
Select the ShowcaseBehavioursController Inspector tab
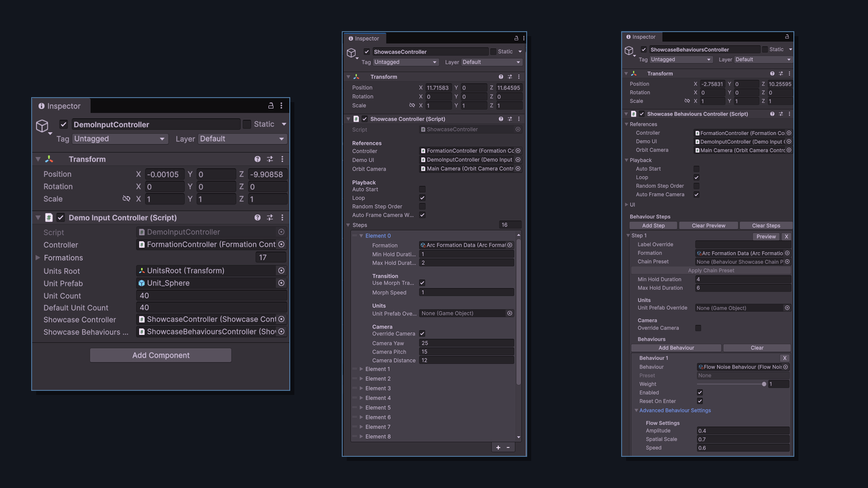tap(642, 37)
